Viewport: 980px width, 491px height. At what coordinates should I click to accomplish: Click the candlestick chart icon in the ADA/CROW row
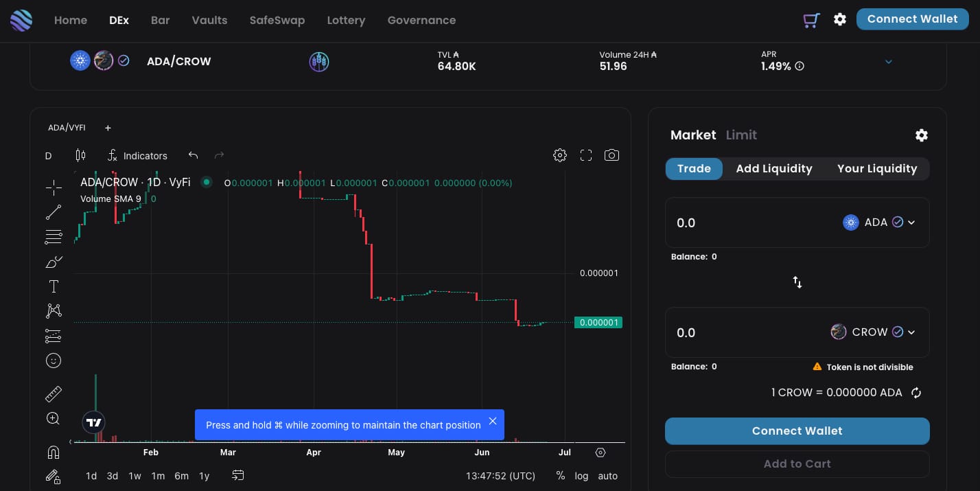[x=319, y=62]
